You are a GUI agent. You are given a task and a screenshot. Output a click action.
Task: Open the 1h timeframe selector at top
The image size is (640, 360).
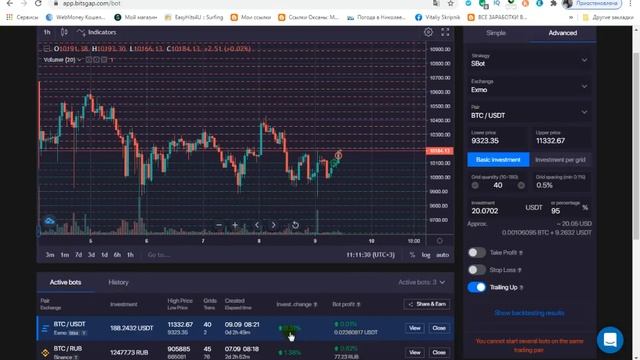point(47,32)
